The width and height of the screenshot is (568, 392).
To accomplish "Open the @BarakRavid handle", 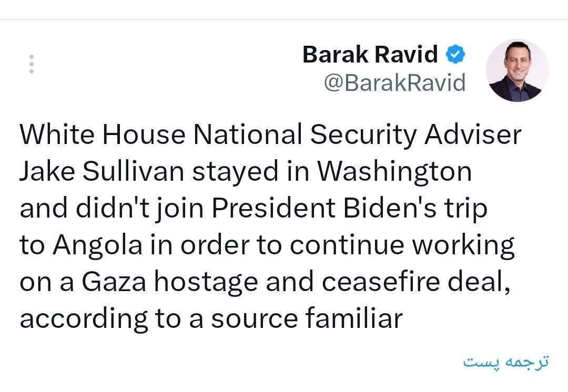I will click(394, 83).
